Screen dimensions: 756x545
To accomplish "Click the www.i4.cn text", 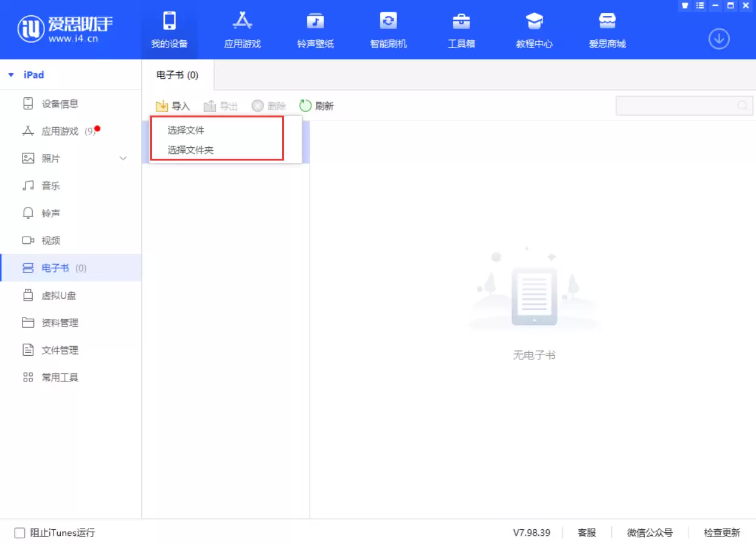I will pos(73,39).
